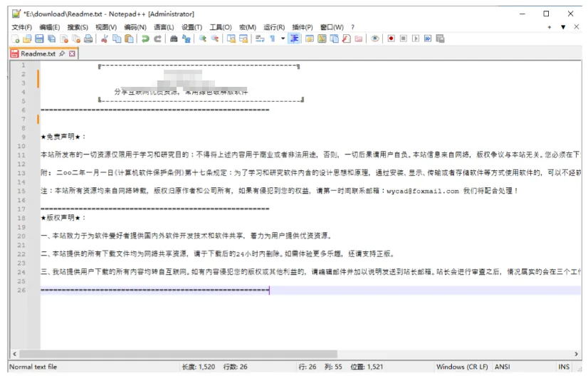Open the 编辑(E) menu
The width and height of the screenshot is (588, 378).
coord(50,27)
